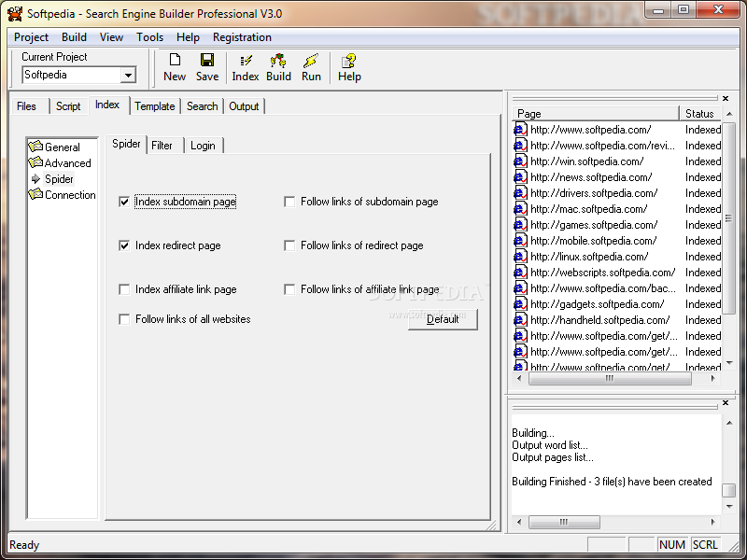Viewport: 747px width, 560px height.
Task: Click the Building Finished log line
Action: click(612, 482)
